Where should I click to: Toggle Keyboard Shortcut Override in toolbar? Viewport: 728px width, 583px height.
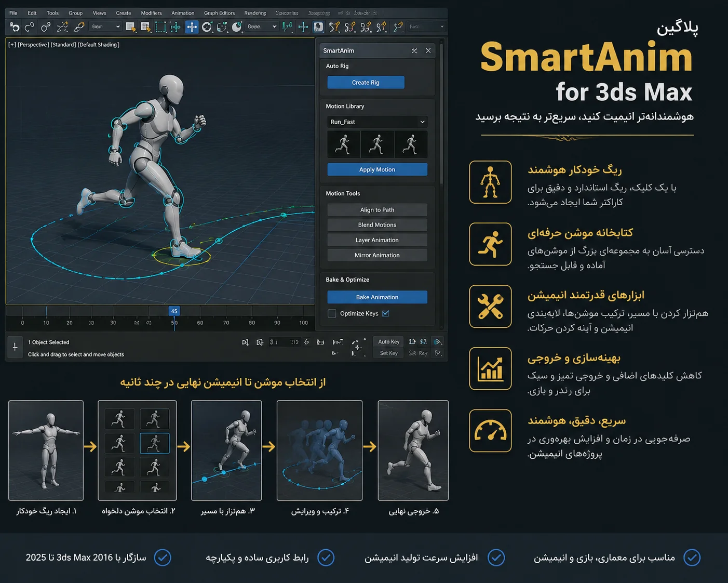coord(318,27)
